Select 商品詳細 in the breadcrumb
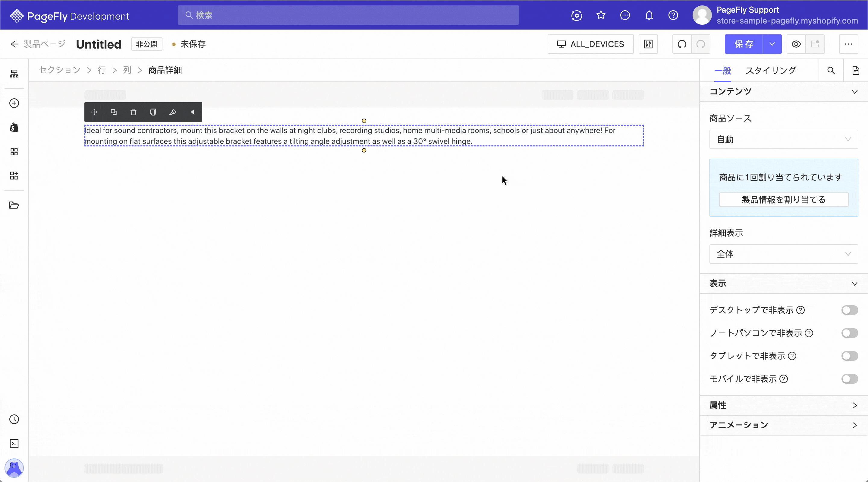The image size is (868, 482). pos(165,70)
